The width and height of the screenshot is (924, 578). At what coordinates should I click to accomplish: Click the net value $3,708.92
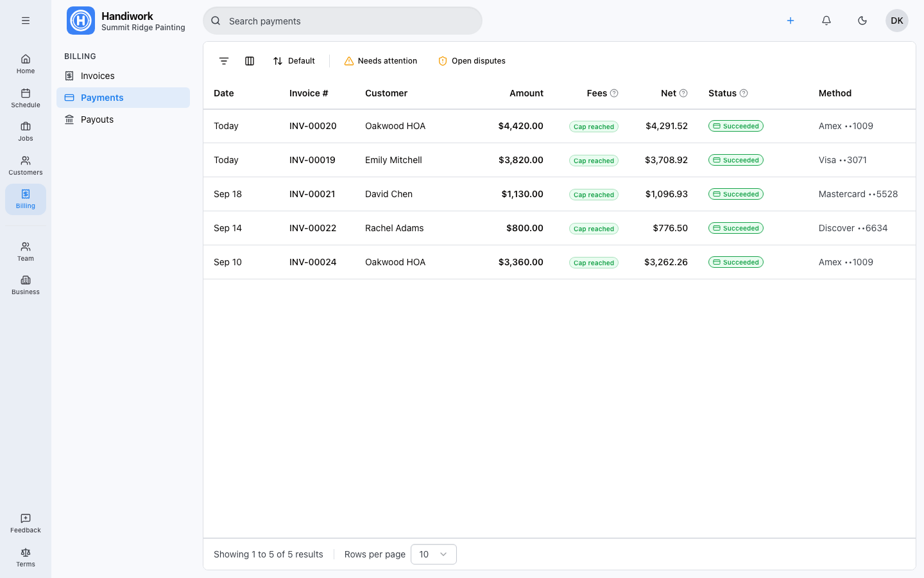coord(666,160)
